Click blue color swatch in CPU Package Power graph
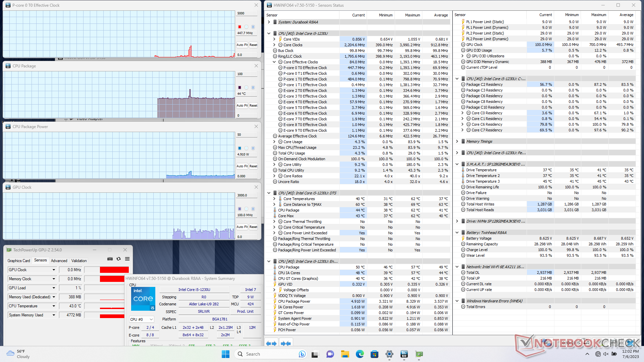 pos(239,148)
